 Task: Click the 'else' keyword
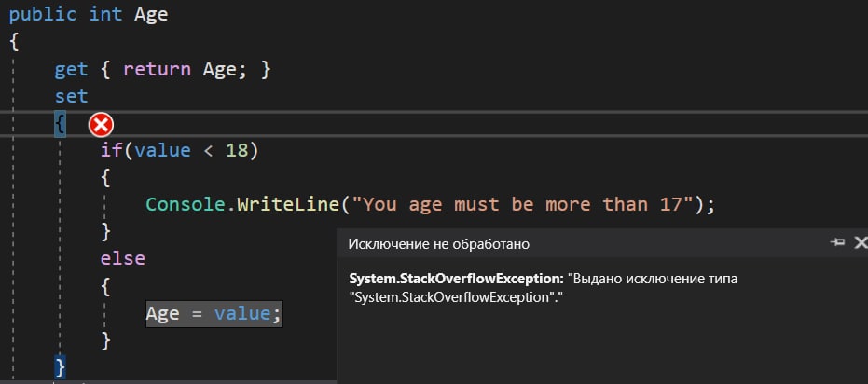122,258
